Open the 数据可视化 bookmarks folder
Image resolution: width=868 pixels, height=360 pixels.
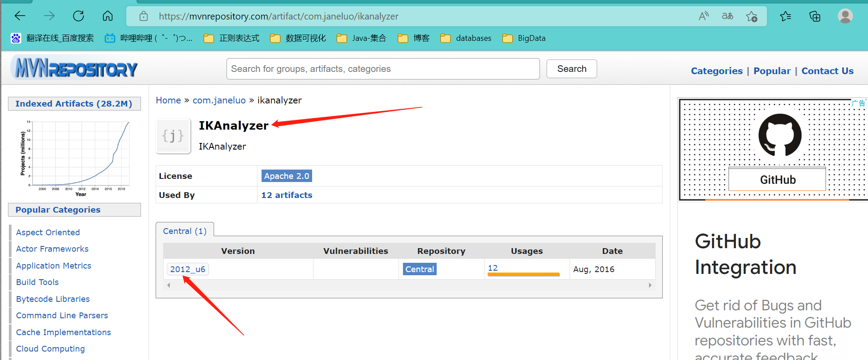298,38
